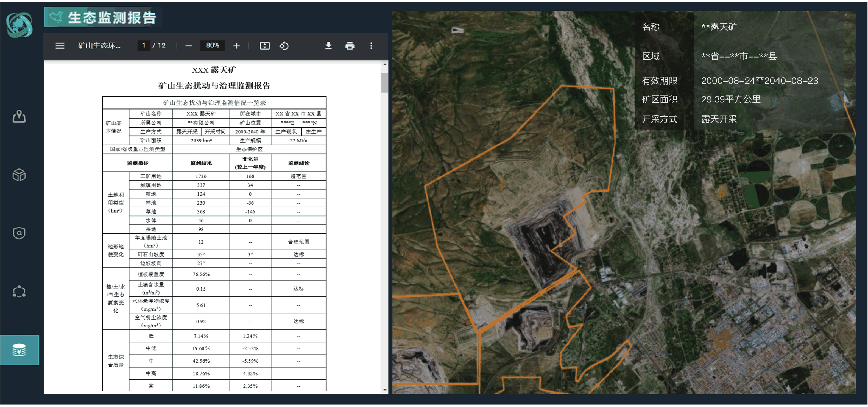Click the 80% zoom level field
Screen dimensions: 868x407
[212, 45]
